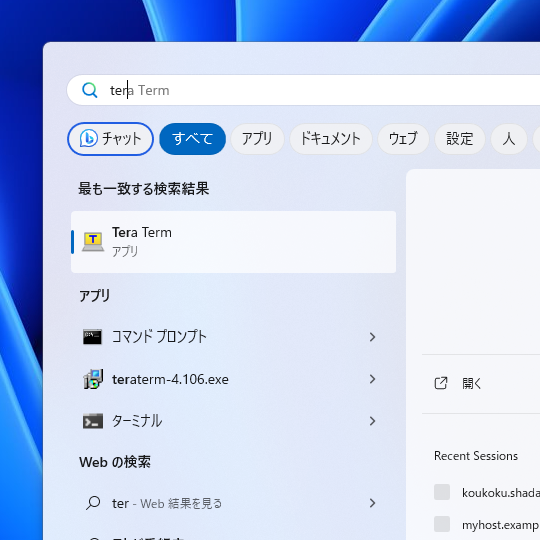Select ターミナル app result text

point(137,421)
